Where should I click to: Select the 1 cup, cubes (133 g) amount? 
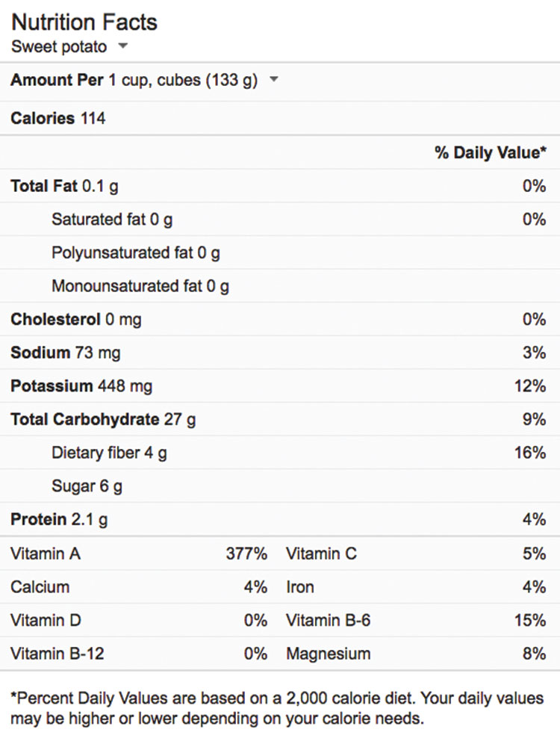(183, 81)
